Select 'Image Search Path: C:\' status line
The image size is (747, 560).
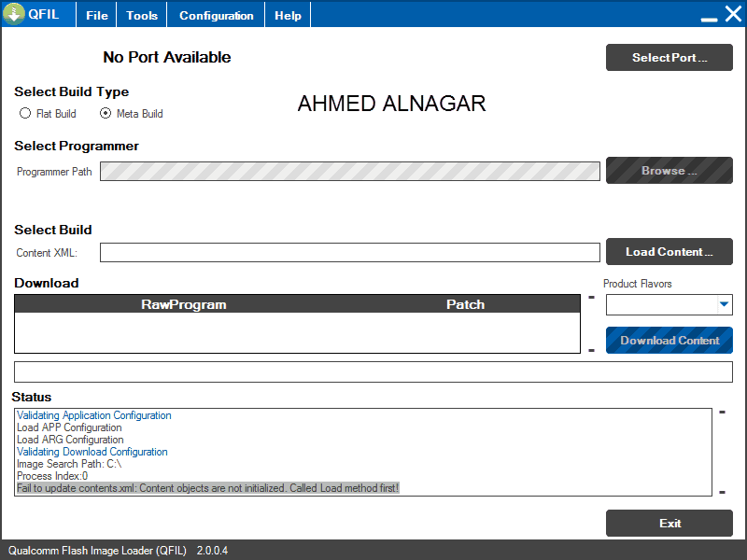[x=69, y=464]
